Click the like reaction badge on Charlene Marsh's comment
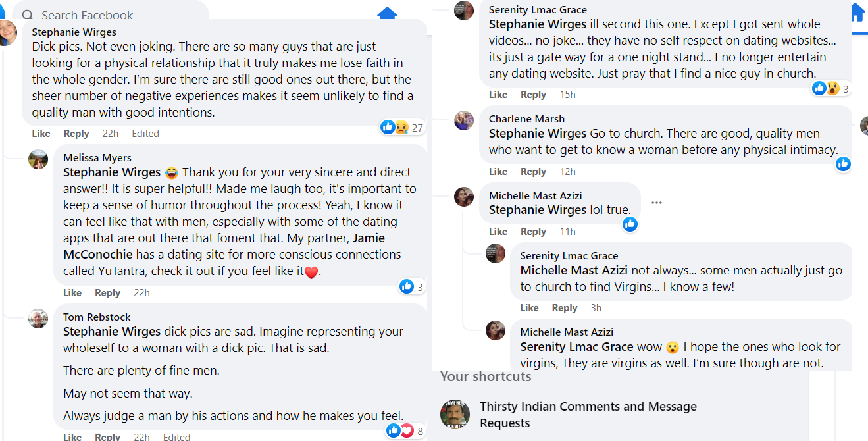 point(844,164)
